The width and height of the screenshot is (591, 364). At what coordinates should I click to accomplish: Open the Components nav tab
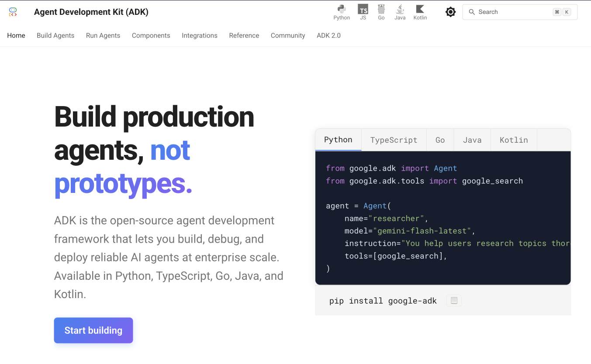[151, 35]
